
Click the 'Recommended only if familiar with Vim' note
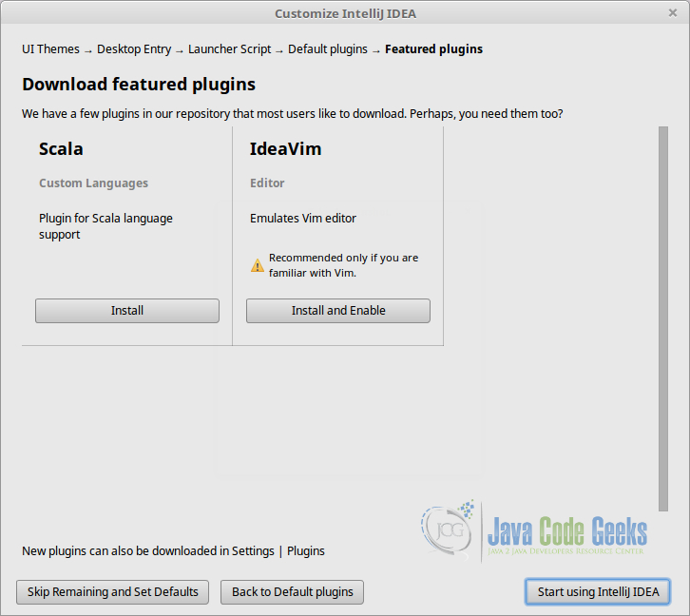click(x=343, y=265)
